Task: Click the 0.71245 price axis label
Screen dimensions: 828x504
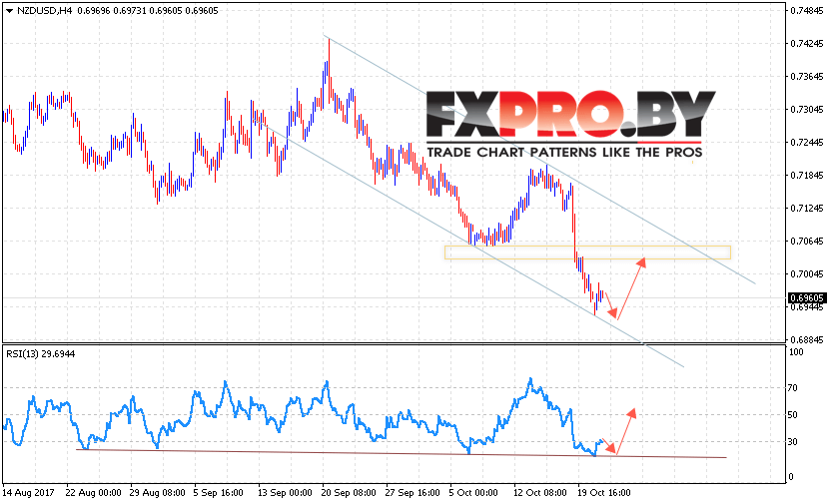Action: (x=806, y=208)
